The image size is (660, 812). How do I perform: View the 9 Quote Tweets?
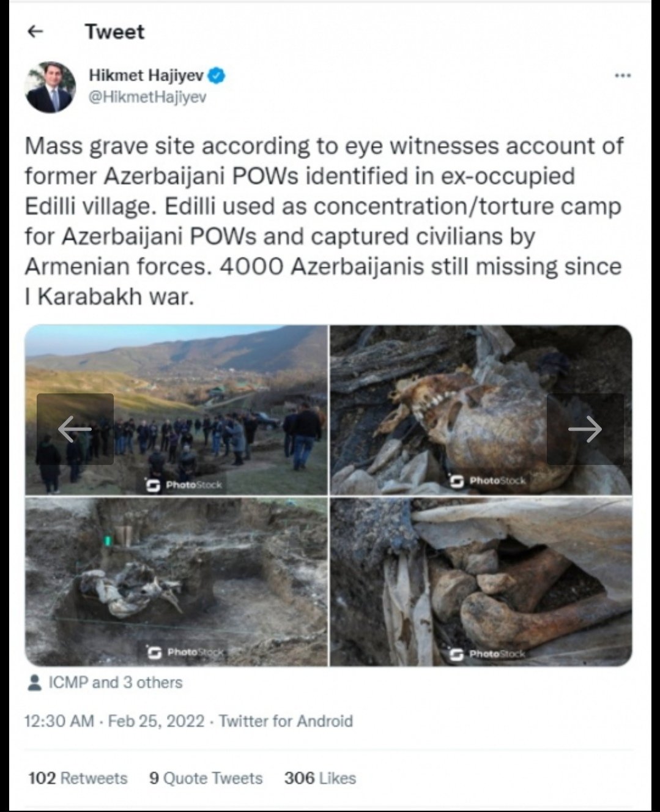coord(206,778)
